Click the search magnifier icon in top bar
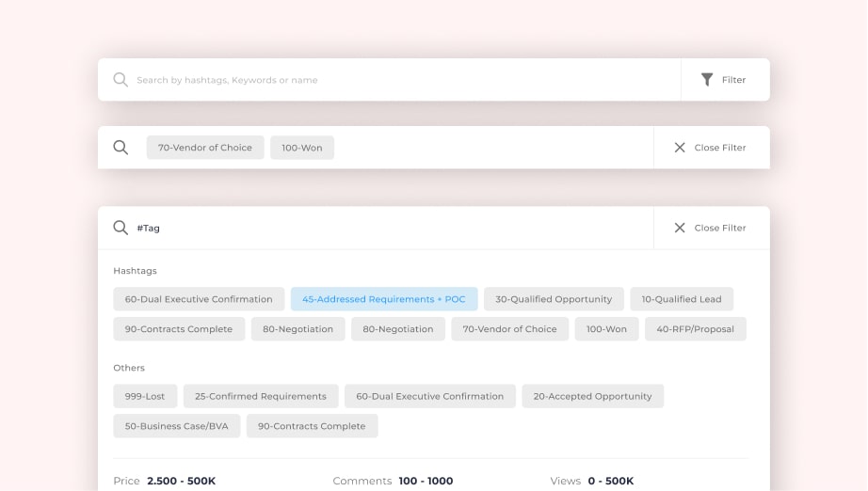Image resolution: width=868 pixels, height=491 pixels. coord(121,80)
